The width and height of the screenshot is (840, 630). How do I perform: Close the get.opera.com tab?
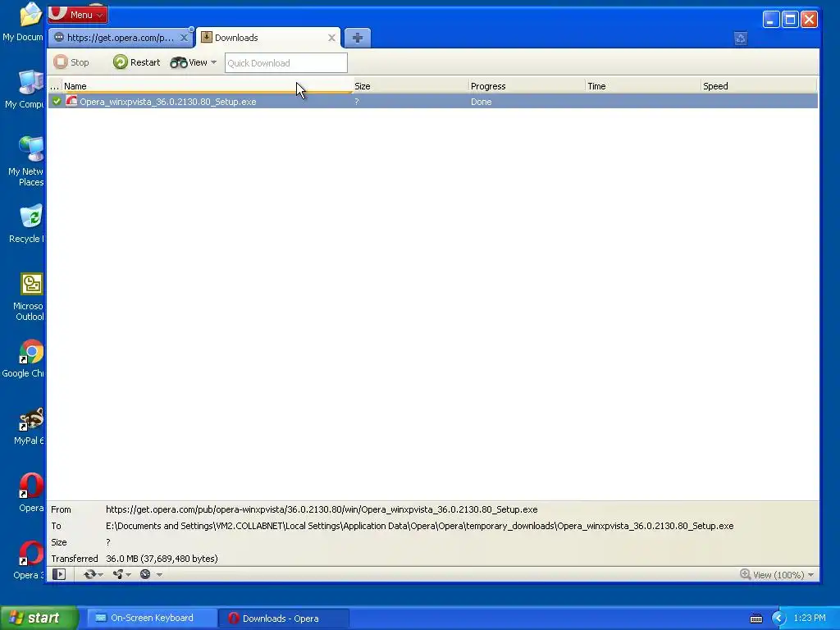(184, 38)
